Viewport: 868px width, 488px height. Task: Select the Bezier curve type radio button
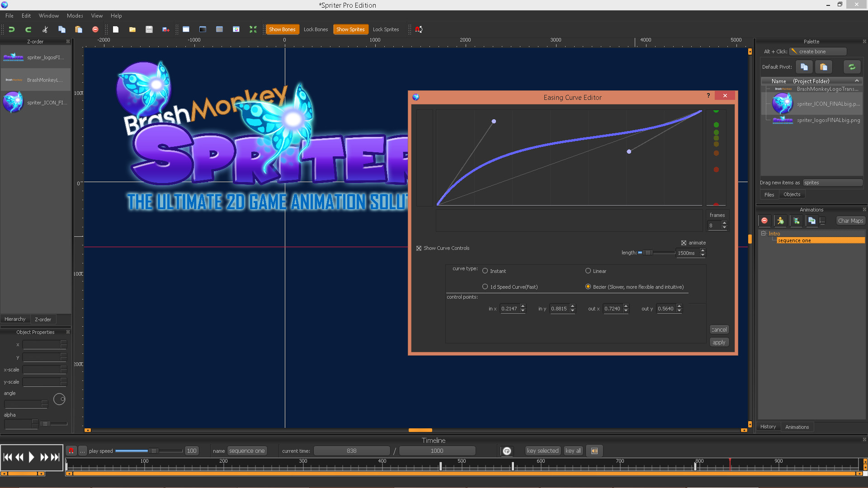(x=588, y=286)
